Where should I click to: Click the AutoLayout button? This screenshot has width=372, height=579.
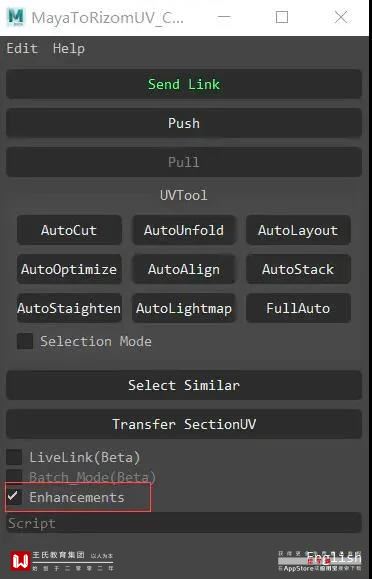click(x=298, y=230)
